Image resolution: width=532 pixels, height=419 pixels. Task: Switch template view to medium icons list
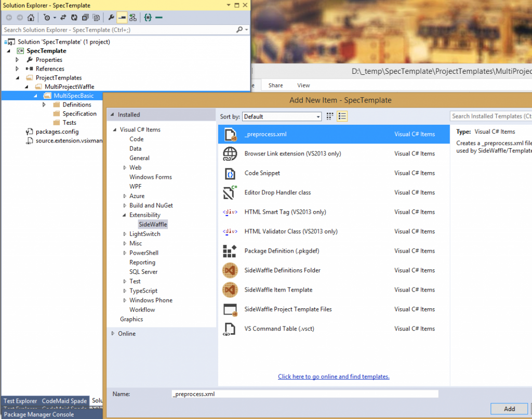click(x=342, y=116)
